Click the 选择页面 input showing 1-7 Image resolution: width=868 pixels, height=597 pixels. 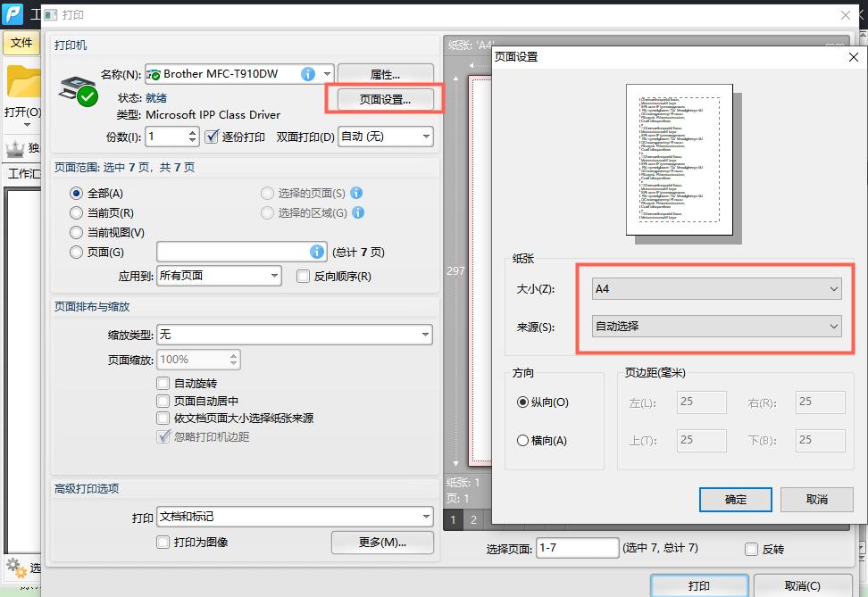577,549
